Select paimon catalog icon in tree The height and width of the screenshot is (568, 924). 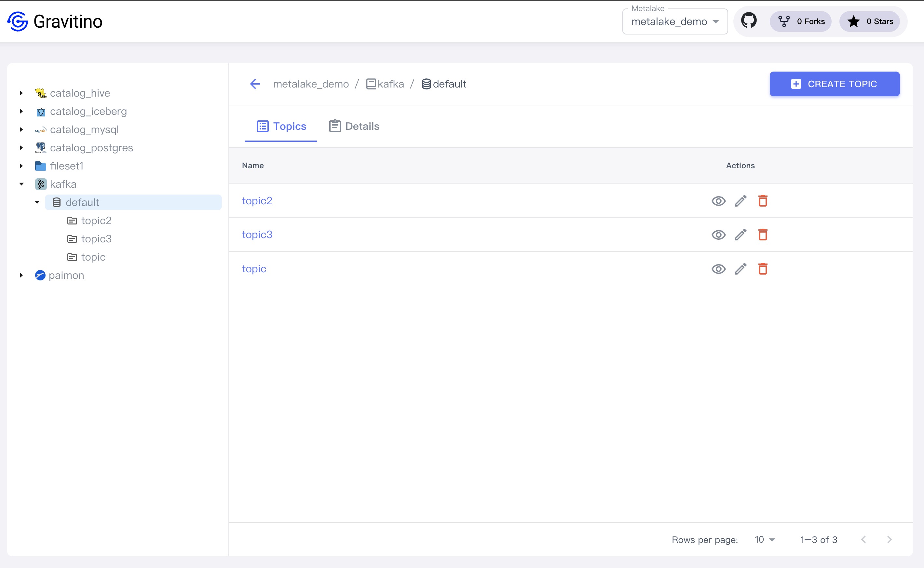tap(40, 275)
